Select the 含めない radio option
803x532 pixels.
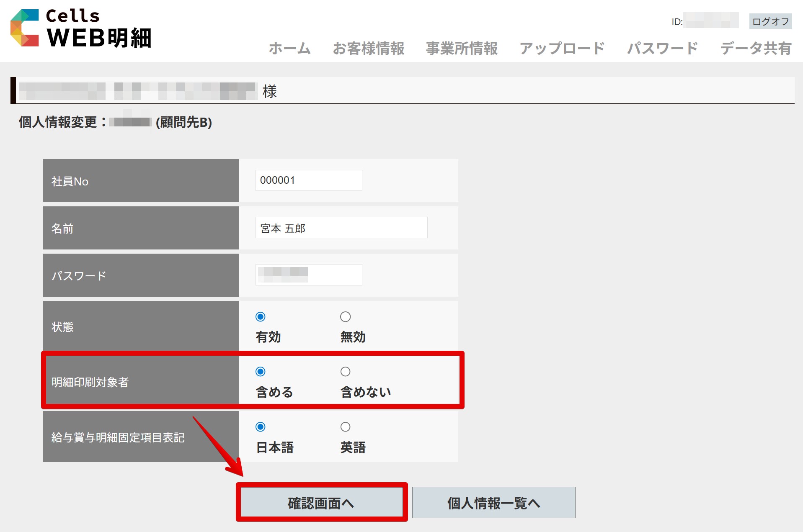point(345,372)
